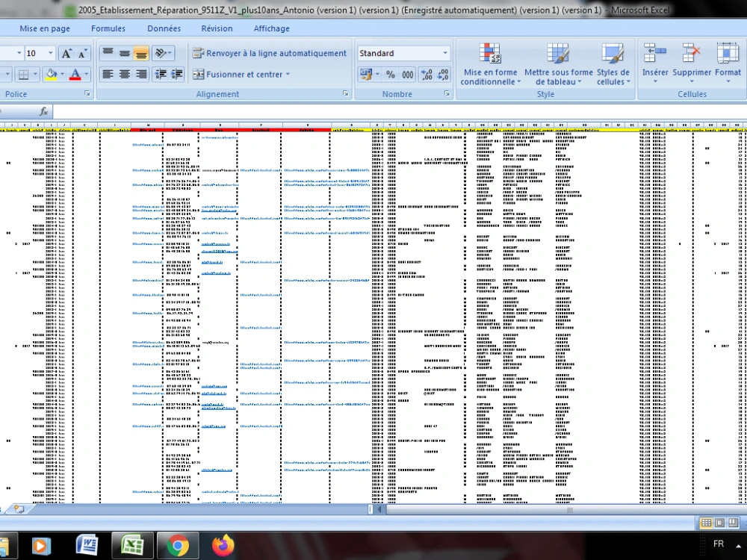Open Mettre sous forme de tableau gallery
This screenshot has height=560, width=747.
click(558, 64)
